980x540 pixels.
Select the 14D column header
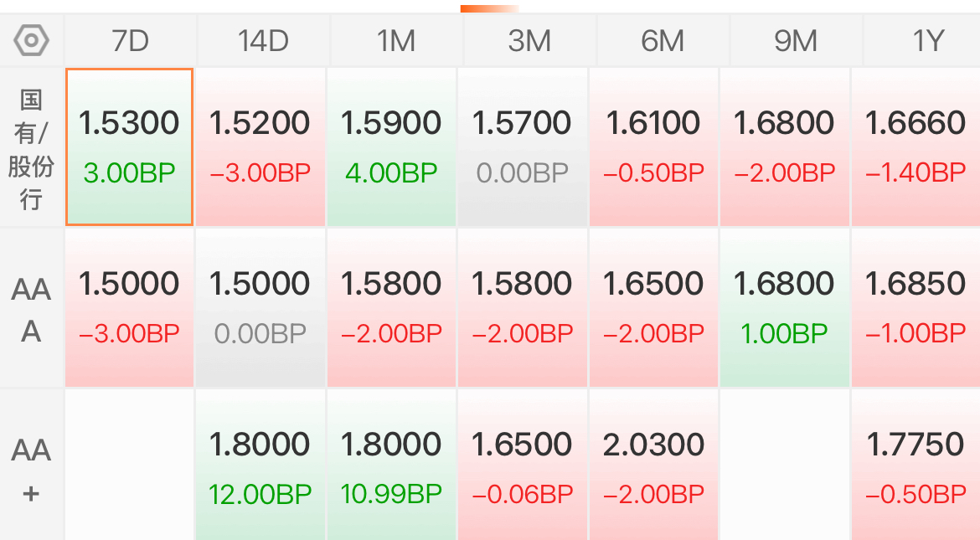pyautogui.click(x=262, y=41)
